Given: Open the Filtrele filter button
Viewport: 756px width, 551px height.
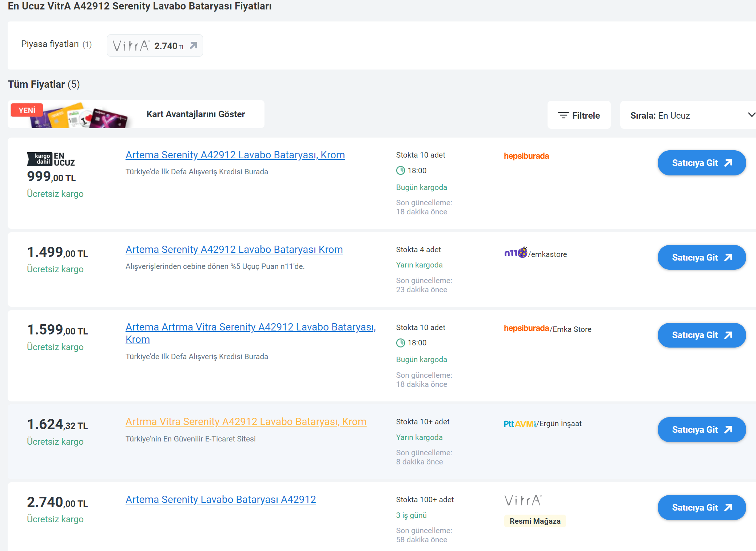Looking at the screenshot, I should pyautogui.click(x=579, y=115).
